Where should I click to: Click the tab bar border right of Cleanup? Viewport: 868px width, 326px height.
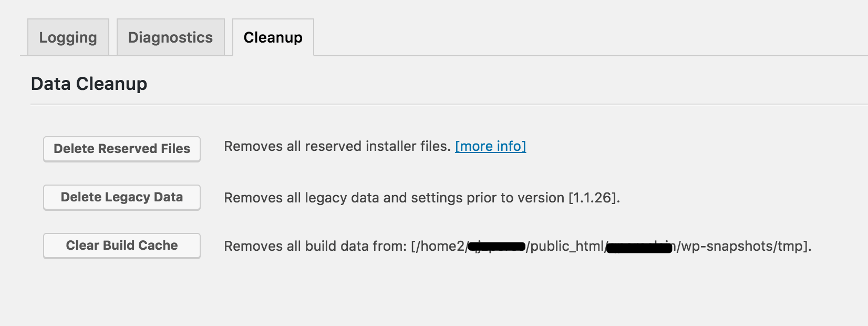(x=578, y=56)
